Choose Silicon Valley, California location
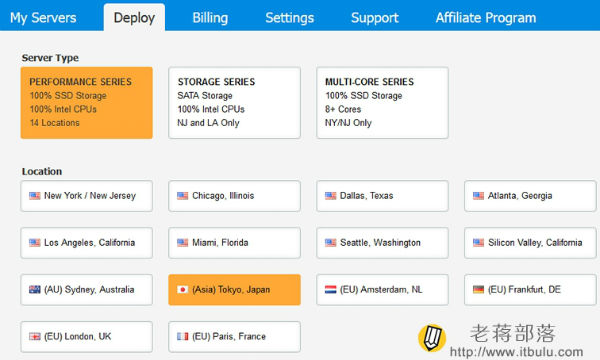 (x=530, y=243)
